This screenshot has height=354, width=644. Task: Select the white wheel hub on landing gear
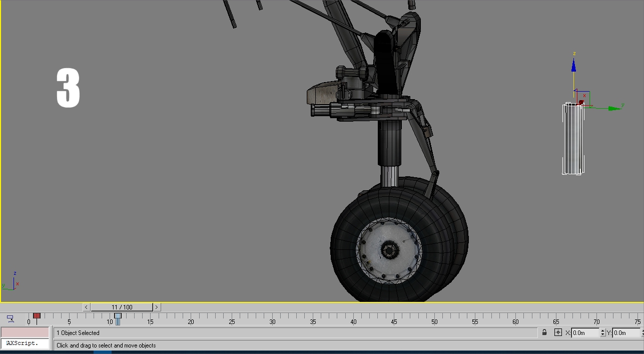point(389,249)
